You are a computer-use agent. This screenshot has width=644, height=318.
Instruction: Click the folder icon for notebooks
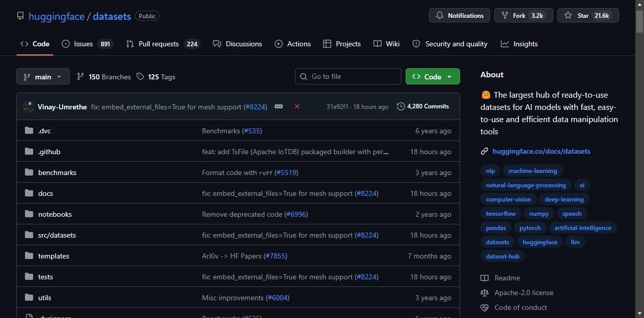[x=29, y=214]
